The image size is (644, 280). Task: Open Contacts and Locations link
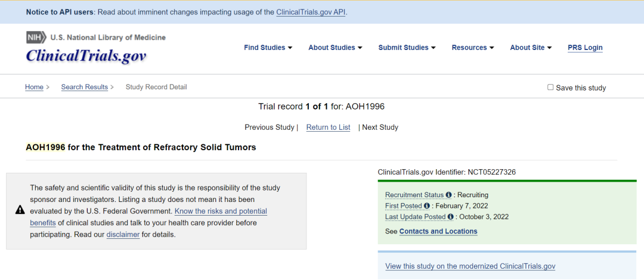(x=438, y=231)
